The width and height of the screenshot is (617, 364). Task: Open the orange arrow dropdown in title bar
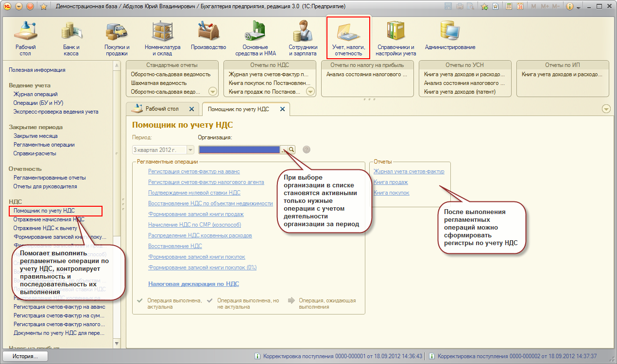coord(19,7)
